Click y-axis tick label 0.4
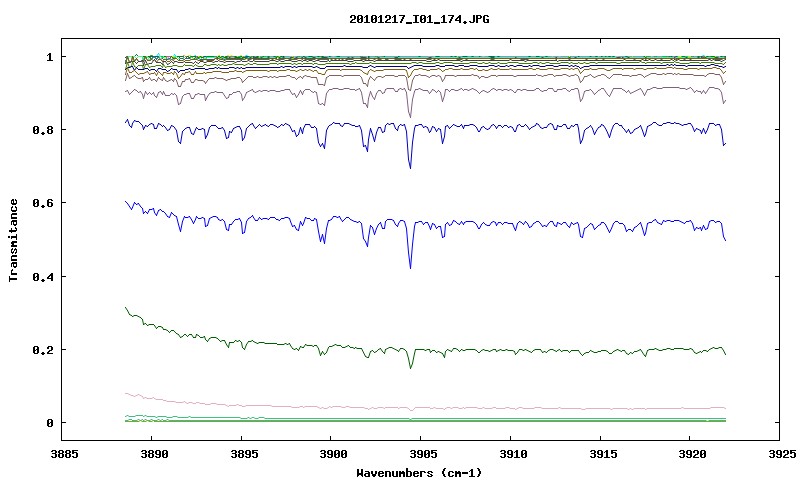Image resolution: width=800 pixels, height=480 pixels. click(43, 276)
